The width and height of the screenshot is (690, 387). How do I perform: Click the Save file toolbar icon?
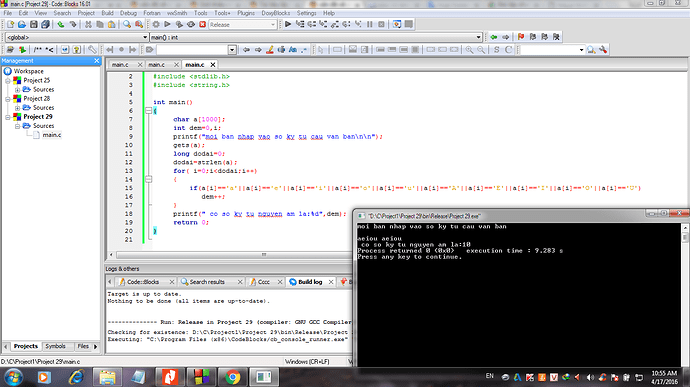(33, 25)
